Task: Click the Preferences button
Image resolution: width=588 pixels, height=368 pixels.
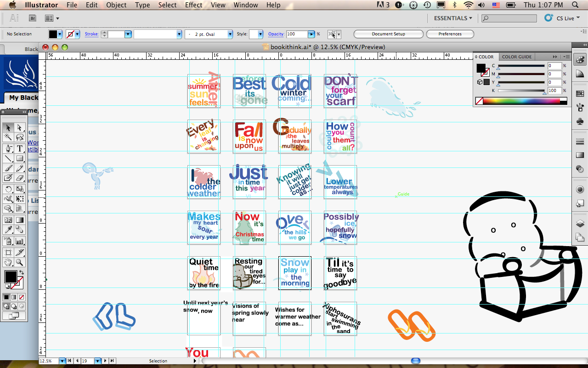Action: (450, 34)
